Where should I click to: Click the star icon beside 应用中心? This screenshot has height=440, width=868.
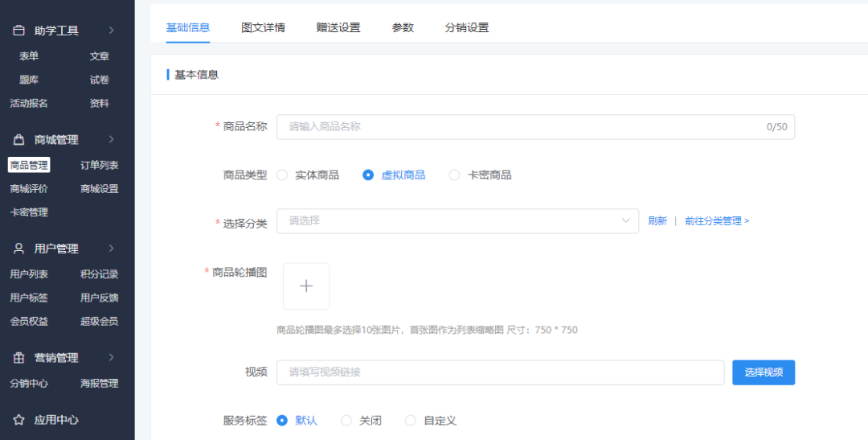coord(18,420)
